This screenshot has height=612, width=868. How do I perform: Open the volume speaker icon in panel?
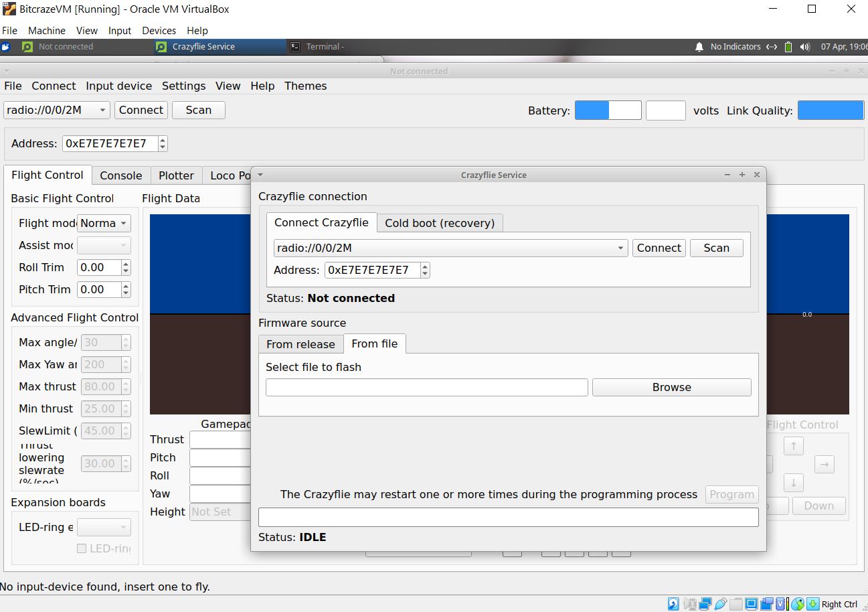coord(805,47)
